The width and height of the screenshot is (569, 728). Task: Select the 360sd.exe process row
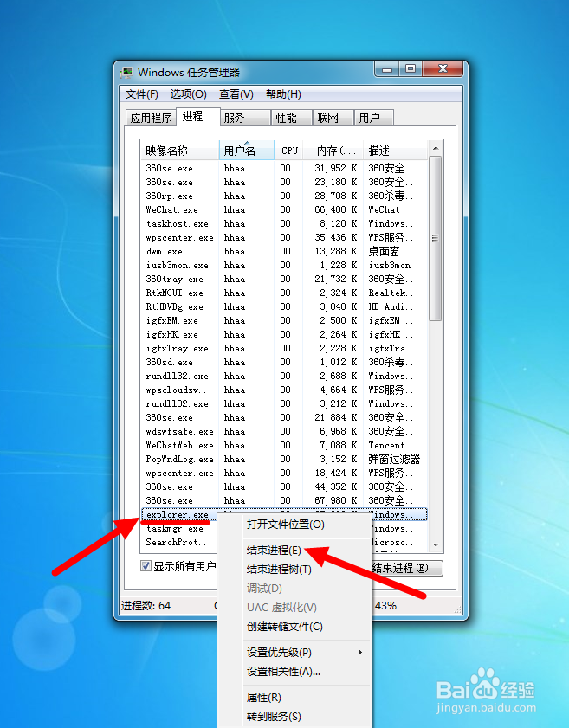click(284, 362)
